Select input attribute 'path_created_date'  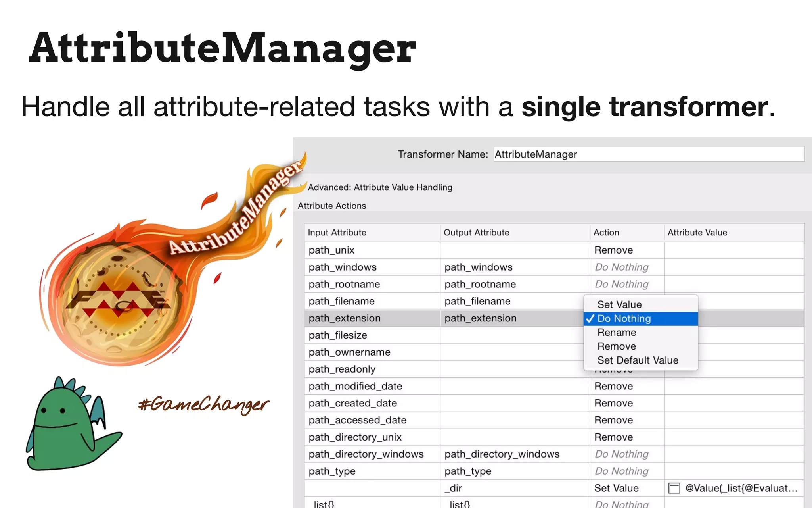click(x=372, y=404)
